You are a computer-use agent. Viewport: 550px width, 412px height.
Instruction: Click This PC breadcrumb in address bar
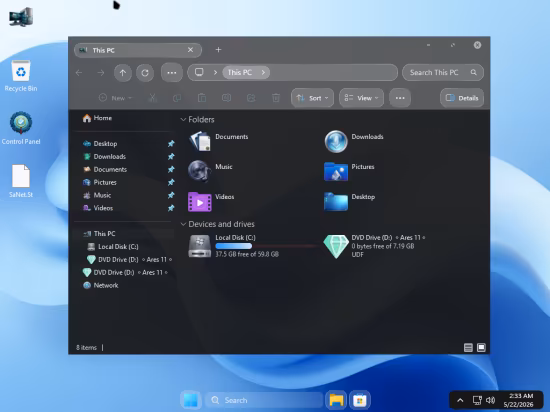pos(240,72)
